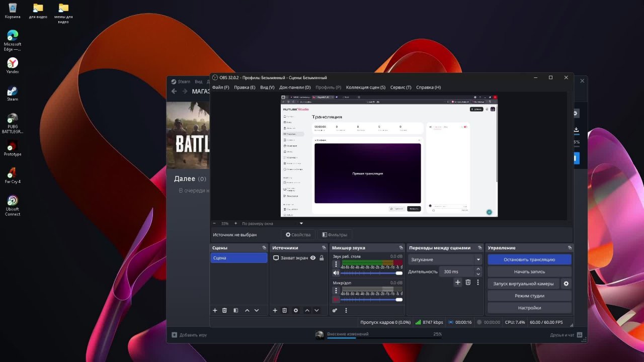Open Steam shortcut on the desktop
The width and height of the screenshot is (644, 362).
(13, 92)
